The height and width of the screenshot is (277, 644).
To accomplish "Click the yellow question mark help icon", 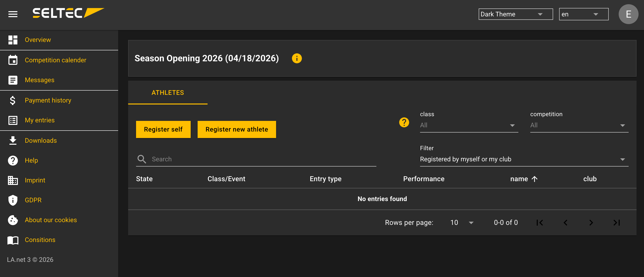I will click(404, 122).
